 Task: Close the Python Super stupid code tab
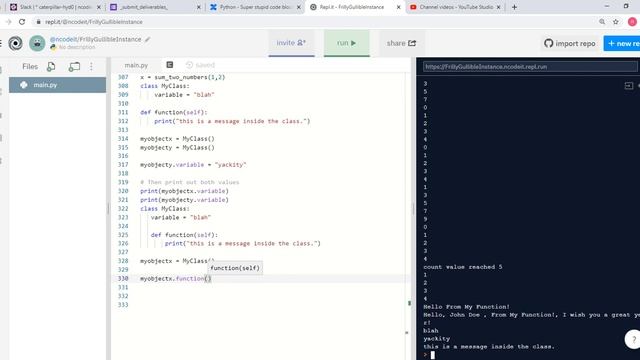(298, 7)
